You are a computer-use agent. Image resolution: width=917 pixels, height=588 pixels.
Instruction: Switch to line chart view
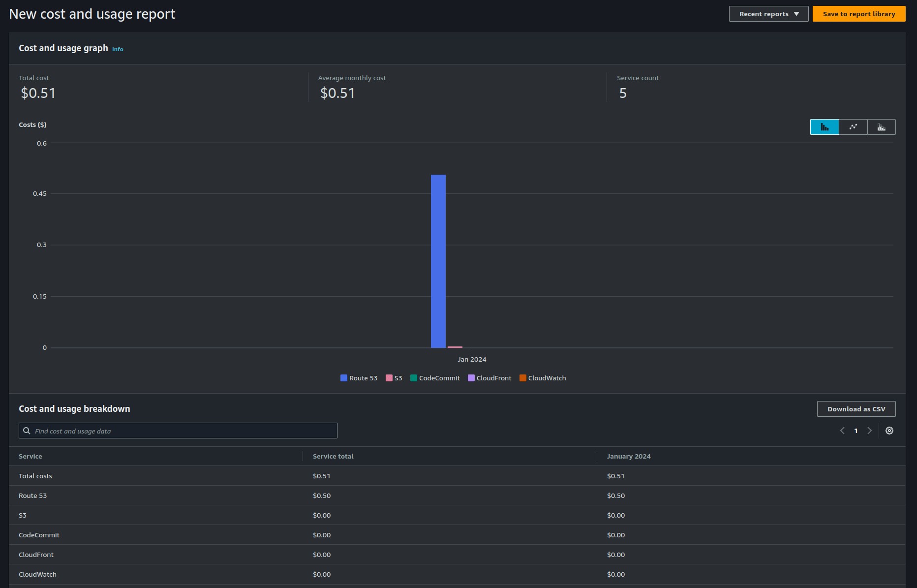[853, 127]
